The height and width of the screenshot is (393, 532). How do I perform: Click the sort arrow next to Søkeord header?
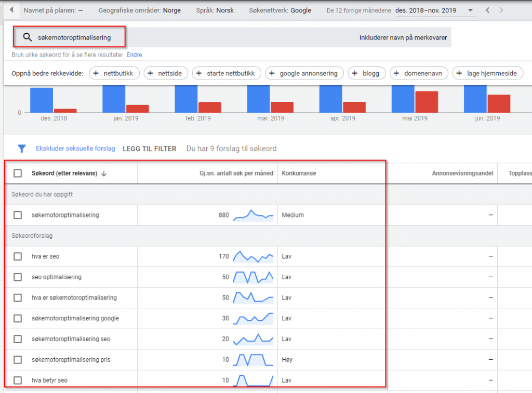pyautogui.click(x=104, y=173)
